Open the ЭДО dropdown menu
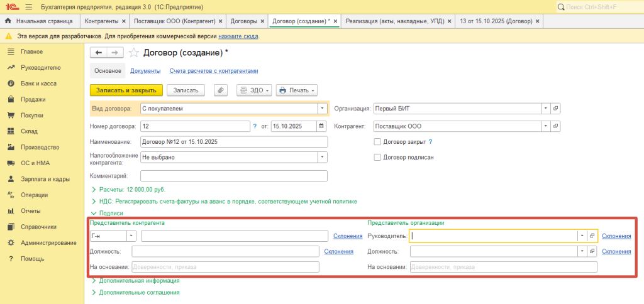The height and width of the screenshot is (304, 644). coord(254,90)
